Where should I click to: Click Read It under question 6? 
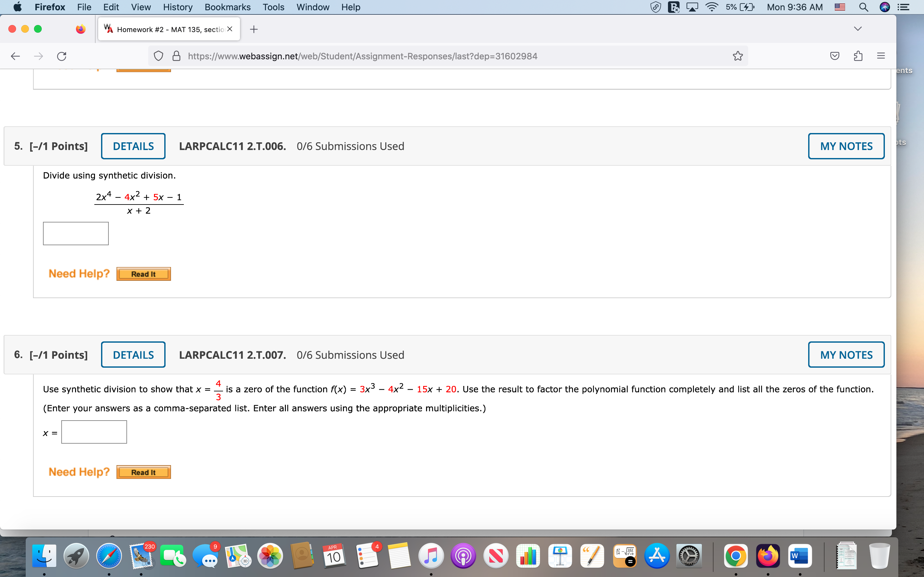[143, 472]
